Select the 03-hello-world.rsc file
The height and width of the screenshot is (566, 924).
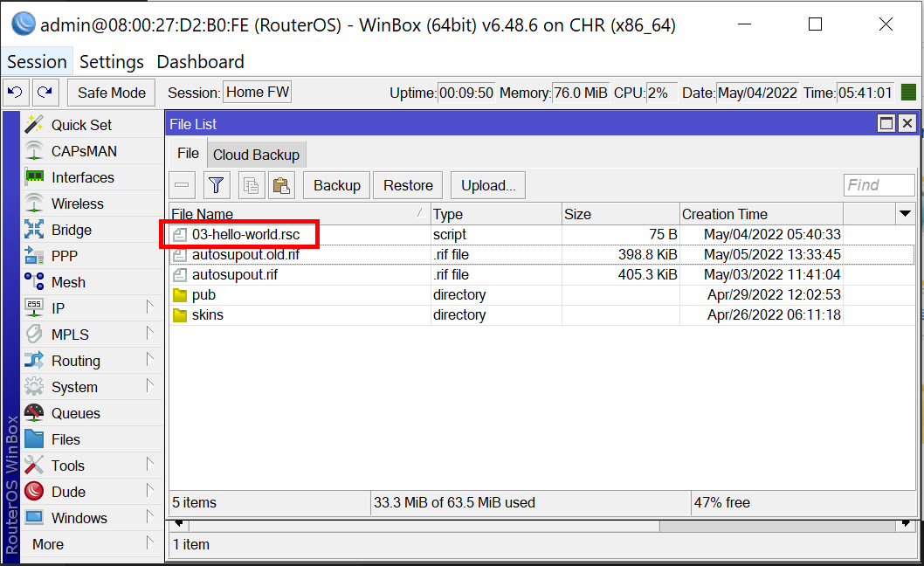pos(245,235)
